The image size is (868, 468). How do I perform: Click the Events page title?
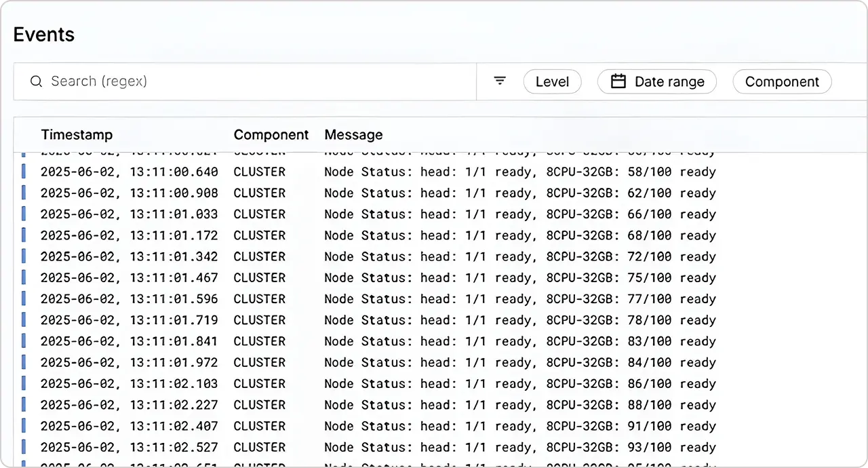coord(43,35)
